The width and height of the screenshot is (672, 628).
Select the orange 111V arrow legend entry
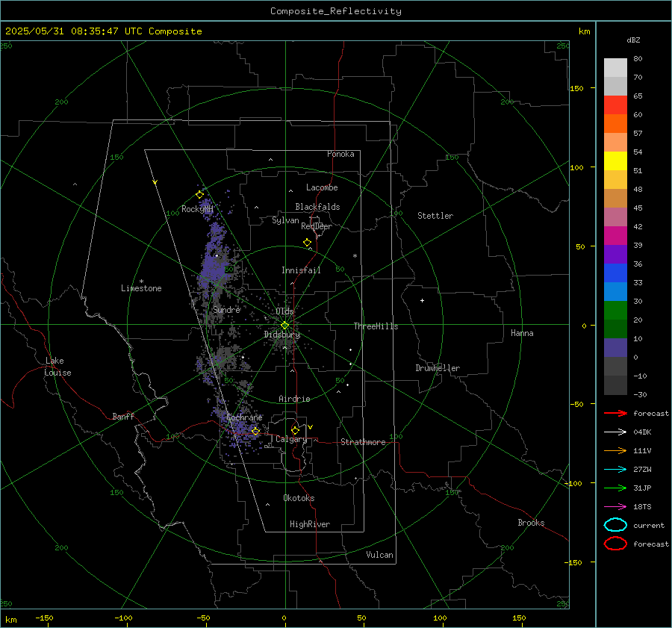(615, 450)
